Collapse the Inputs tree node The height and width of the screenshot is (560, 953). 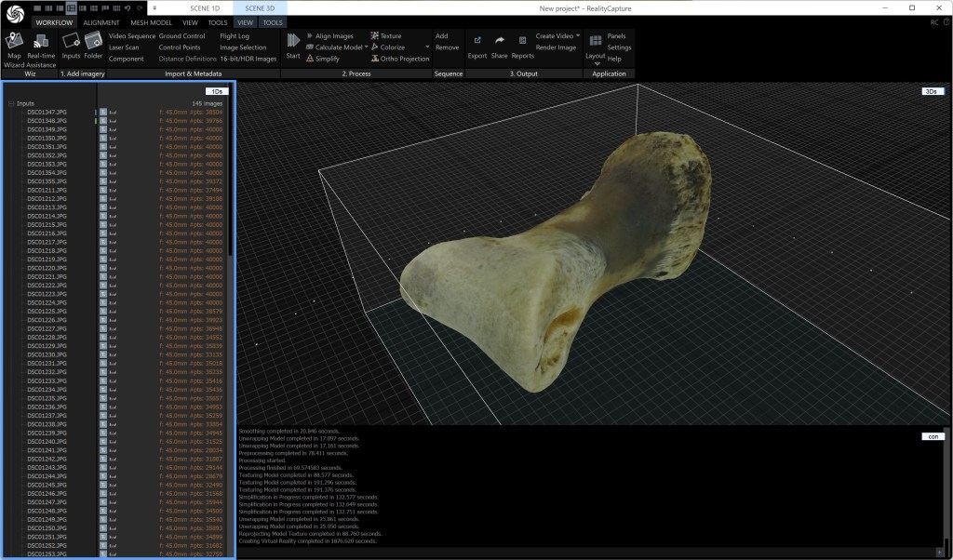(x=10, y=103)
